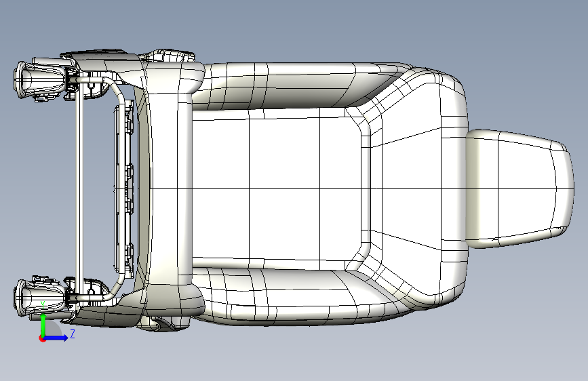The height and width of the screenshot is (381, 588).
Task: Click the blue Z axis arrow of the triad
Action: 57,338
